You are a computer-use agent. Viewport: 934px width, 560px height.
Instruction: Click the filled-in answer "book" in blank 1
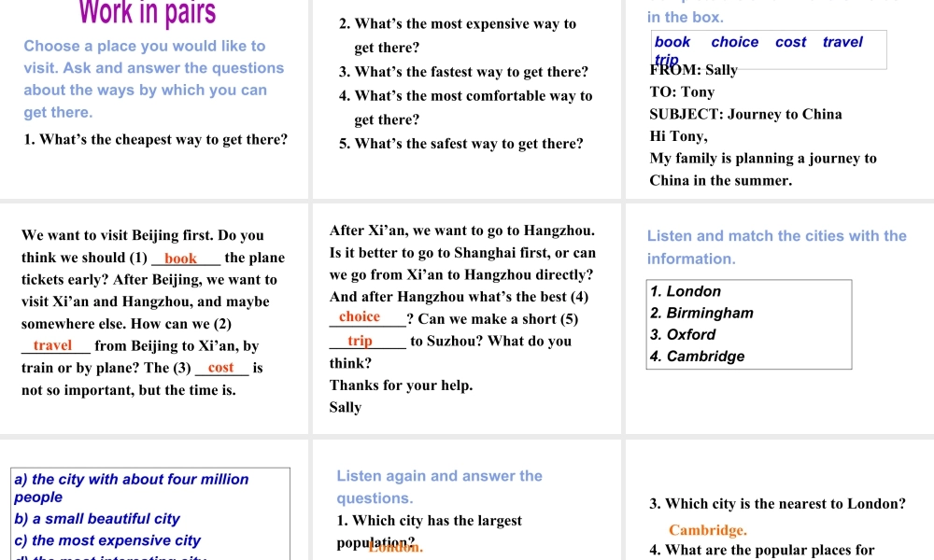coord(180,259)
